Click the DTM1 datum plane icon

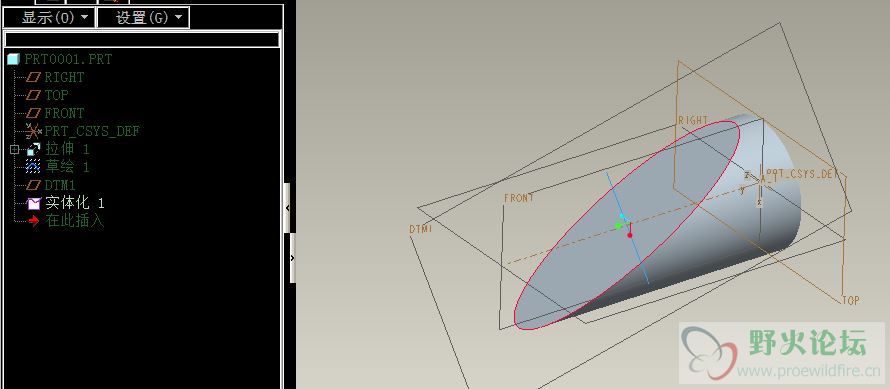34,185
